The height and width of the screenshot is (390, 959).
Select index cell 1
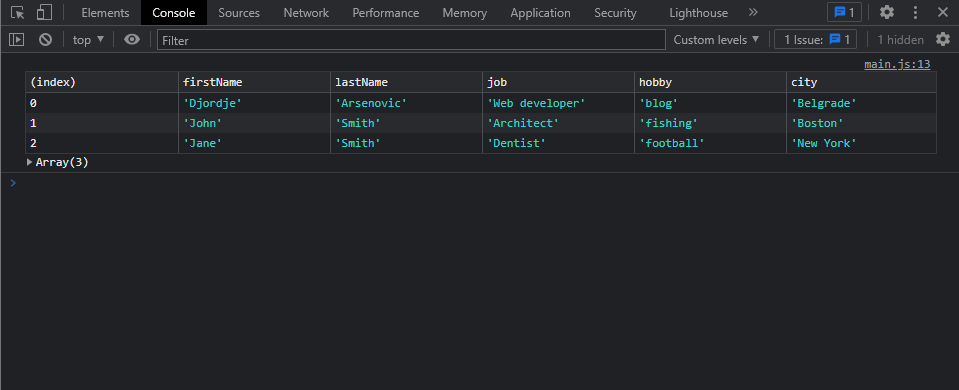tap(102, 123)
